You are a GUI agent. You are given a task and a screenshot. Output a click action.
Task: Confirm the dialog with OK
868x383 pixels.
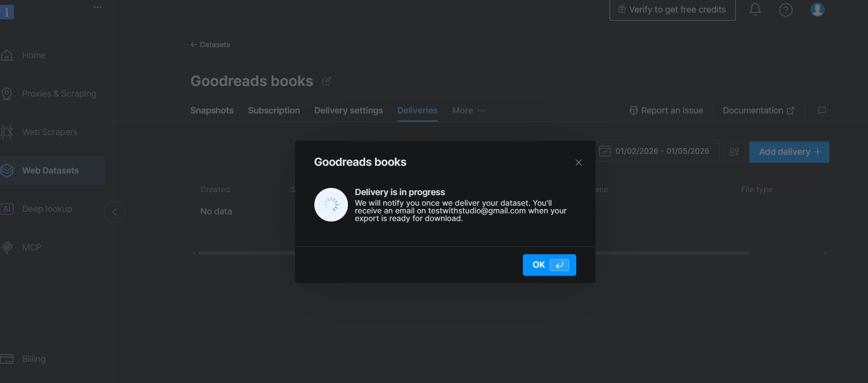(x=549, y=265)
